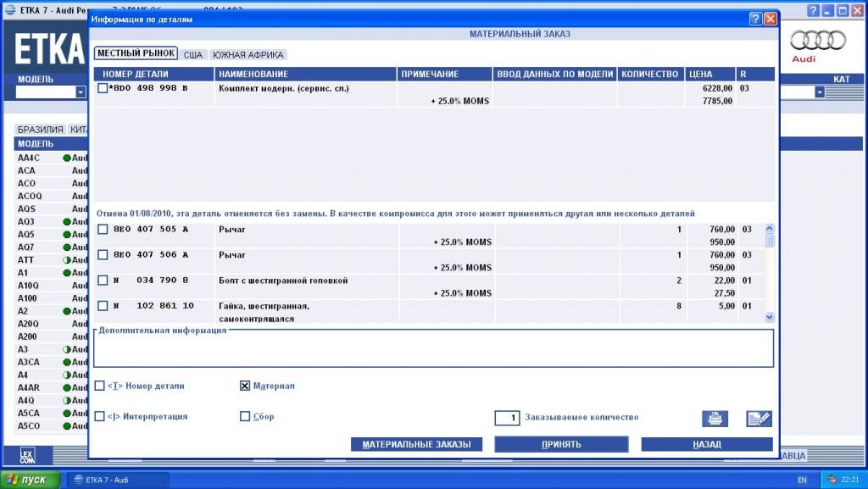Click the 22:21 taskbar clock
The image size is (868, 489).
[x=849, y=480]
